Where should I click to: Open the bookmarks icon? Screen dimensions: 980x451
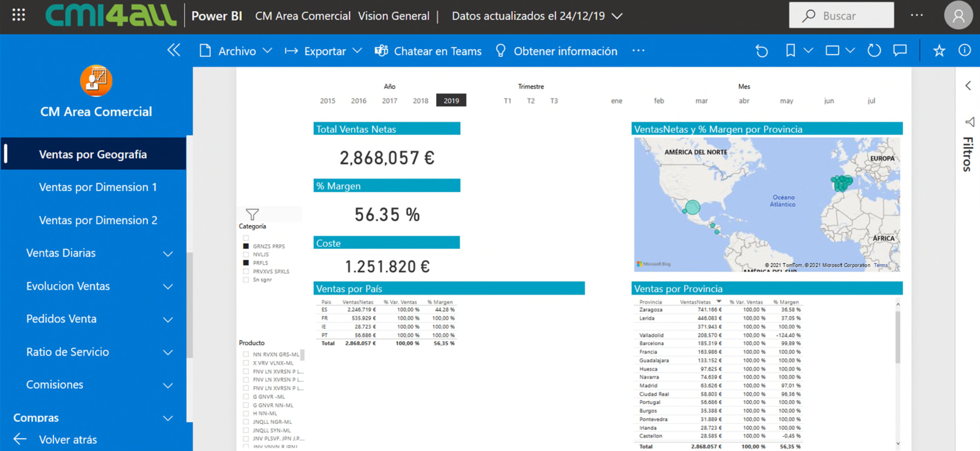click(790, 51)
